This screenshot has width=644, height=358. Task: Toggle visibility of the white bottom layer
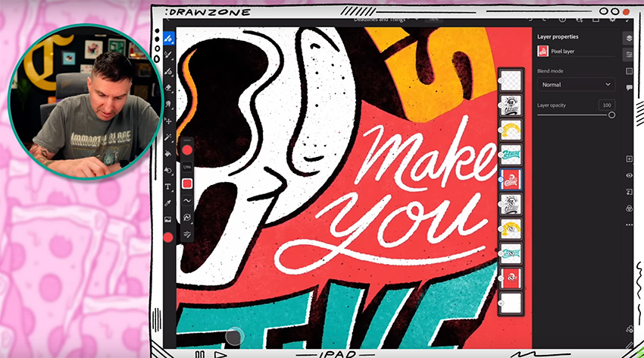pyautogui.click(x=501, y=303)
